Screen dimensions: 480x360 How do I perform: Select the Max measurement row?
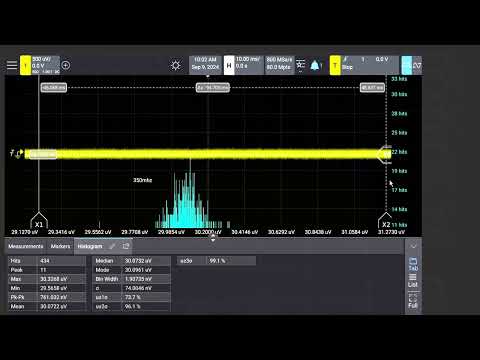[47, 279]
